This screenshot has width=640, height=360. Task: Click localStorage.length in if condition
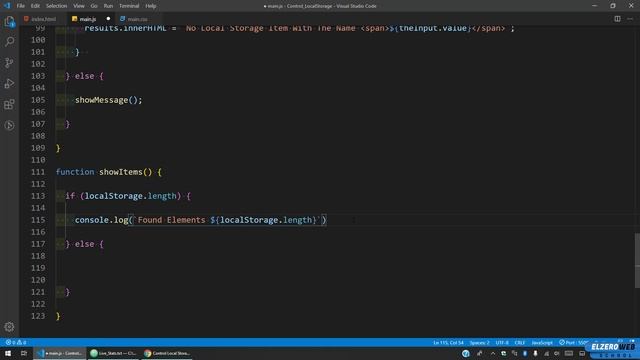click(x=131, y=196)
